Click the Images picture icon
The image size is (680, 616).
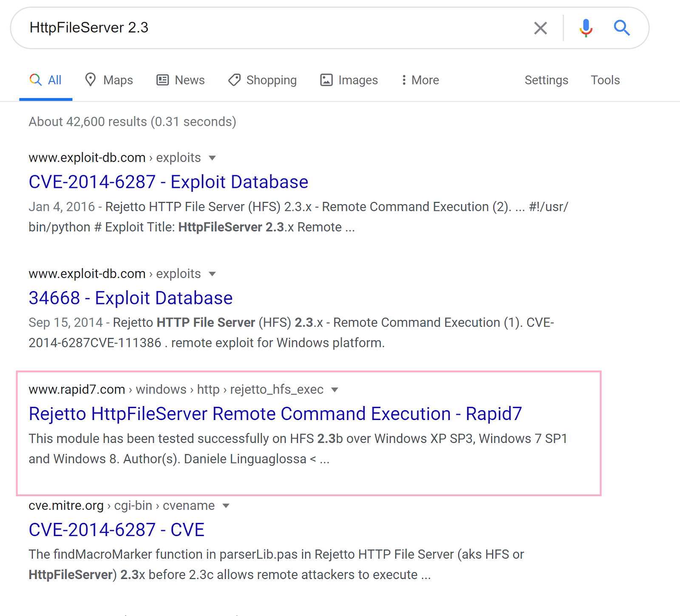coord(326,80)
